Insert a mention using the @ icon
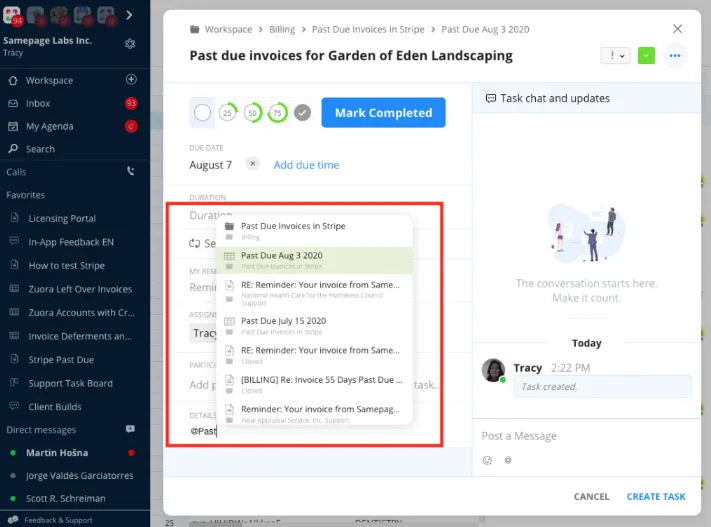 point(508,460)
